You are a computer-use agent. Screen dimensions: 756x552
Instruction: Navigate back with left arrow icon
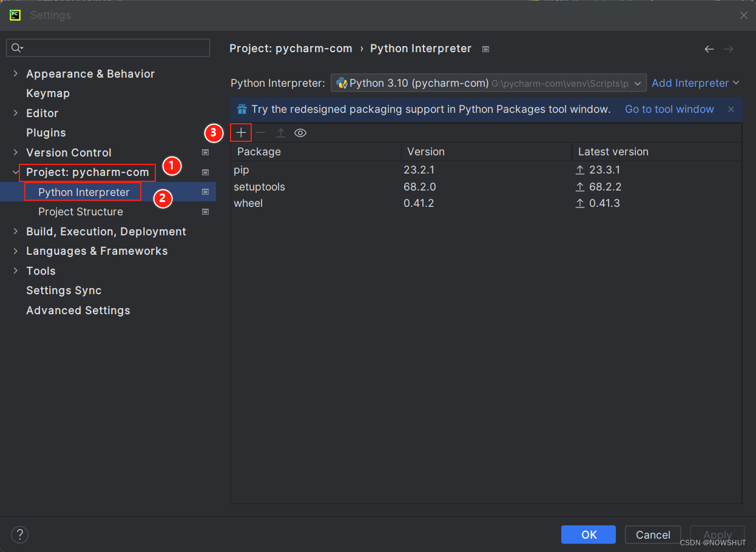coord(709,49)
